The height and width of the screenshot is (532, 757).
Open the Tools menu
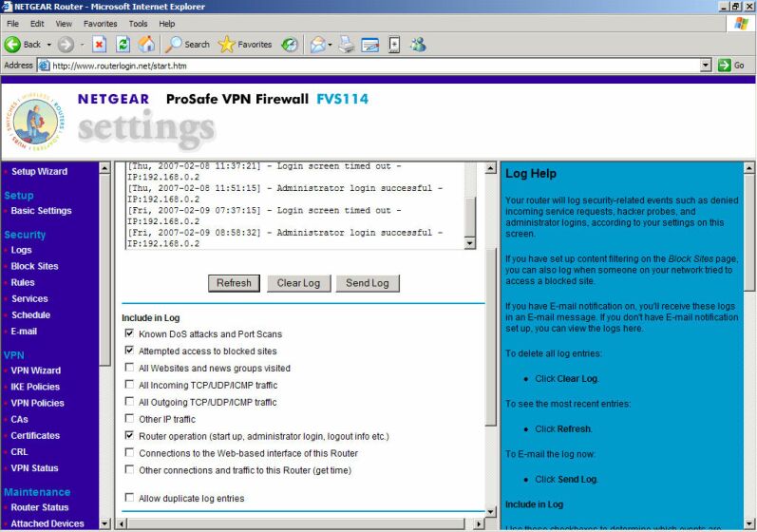tap(138, 24)
